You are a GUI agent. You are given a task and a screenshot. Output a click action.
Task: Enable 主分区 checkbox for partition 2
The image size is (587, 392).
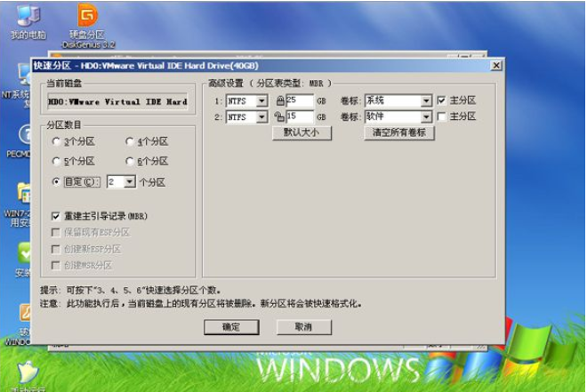[441, 116]
